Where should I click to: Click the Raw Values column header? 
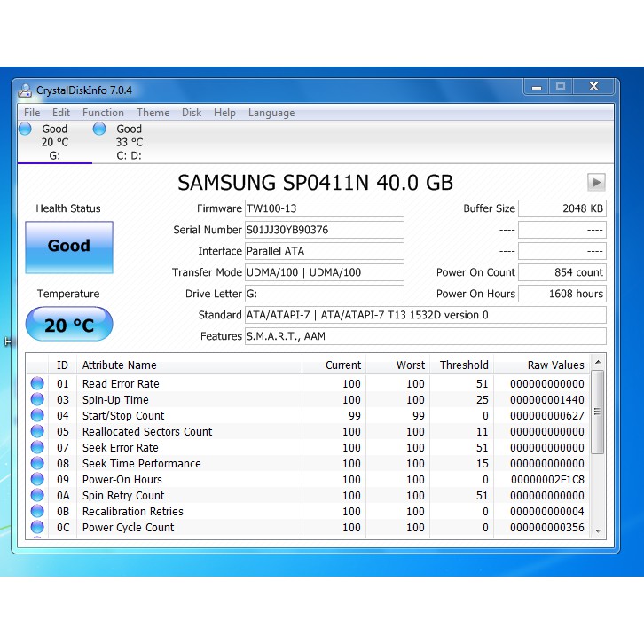[x=542, y=365]
